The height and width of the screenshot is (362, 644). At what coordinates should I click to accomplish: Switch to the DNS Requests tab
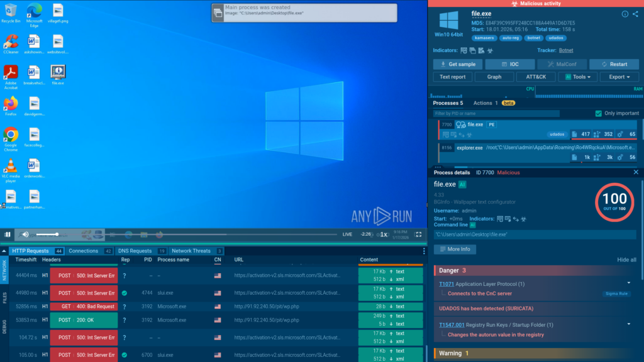click(135, 251)
